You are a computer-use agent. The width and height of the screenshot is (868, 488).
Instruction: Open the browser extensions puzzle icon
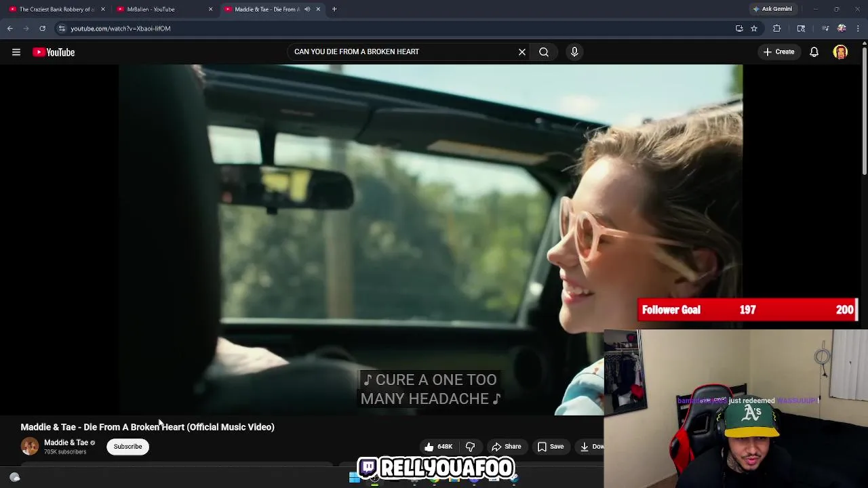coord(777,28)
